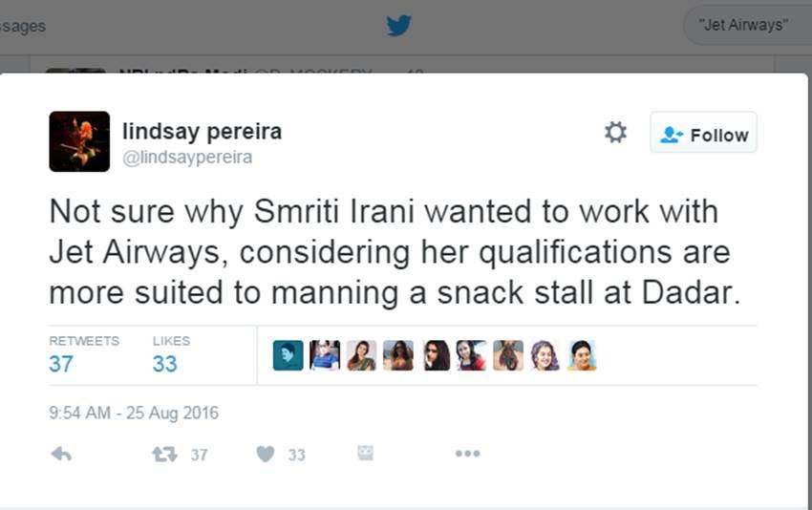Open the gear settings dropdown
812x510 pixels.
pos(615,133)
